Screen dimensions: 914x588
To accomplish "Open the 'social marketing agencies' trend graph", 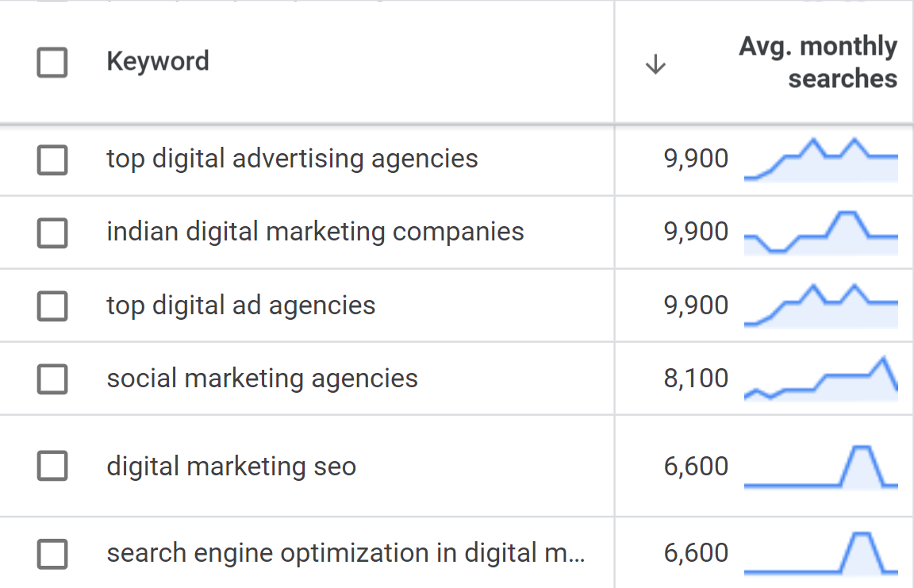I will [x=820, y=379].
